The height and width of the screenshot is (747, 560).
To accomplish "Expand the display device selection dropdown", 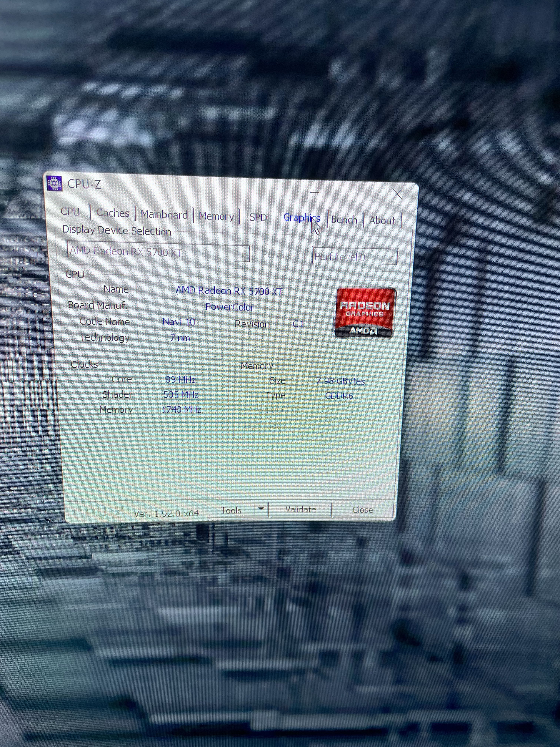I will coord(242,254).
